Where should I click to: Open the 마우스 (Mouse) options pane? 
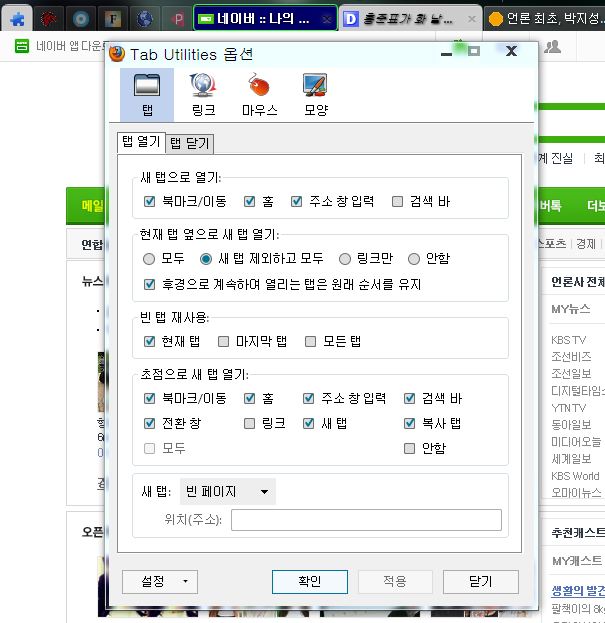pos(259,95)
